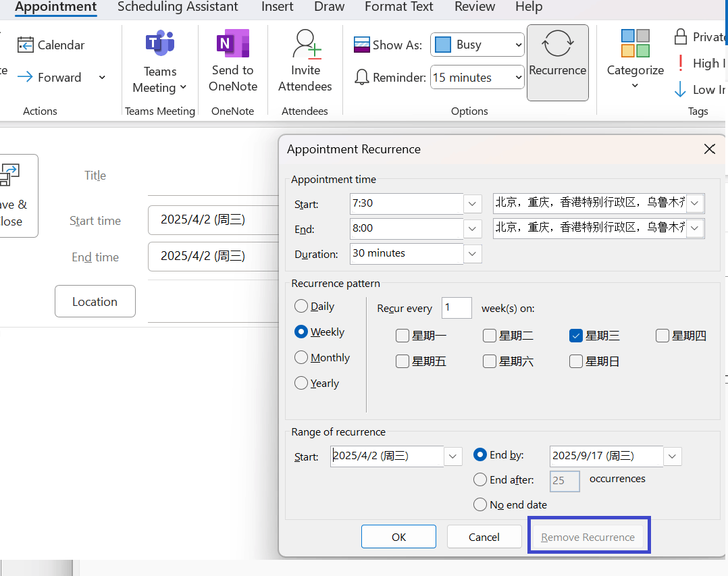Confirm recurrence settings with OK
Viewport: 728px width, 576px height.
tap(398, 536)
